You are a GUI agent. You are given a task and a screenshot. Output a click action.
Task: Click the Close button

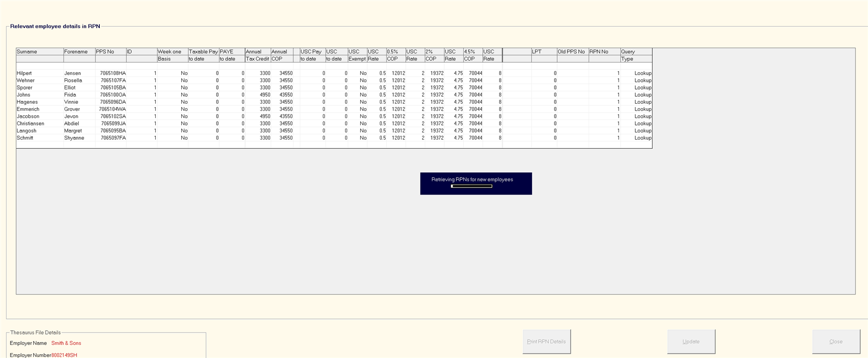(835, 342)
